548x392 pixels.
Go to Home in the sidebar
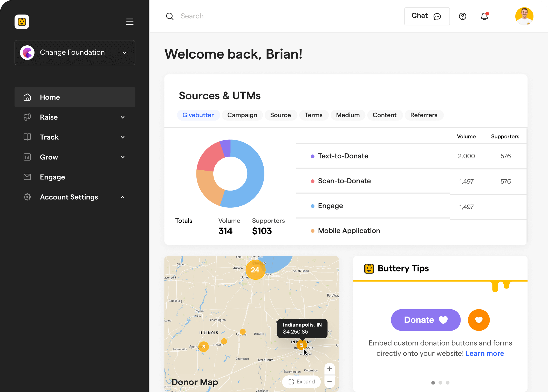click(x=75, y=97)
